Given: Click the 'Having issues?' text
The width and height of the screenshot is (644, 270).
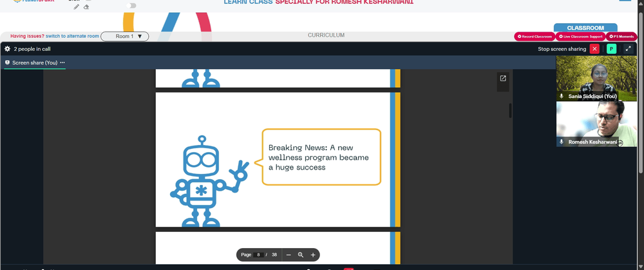Looking at the screenshot, I should (x=28, y=36).
